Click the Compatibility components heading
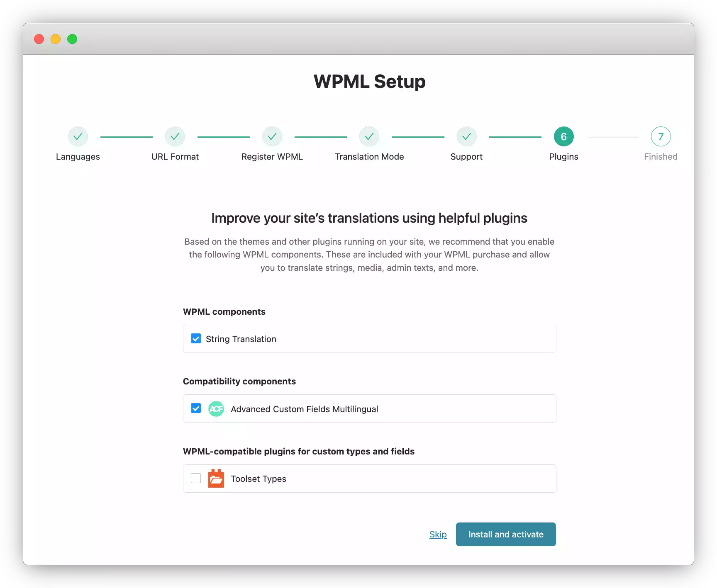The image size is (717, 588). [x=239, y=381]
